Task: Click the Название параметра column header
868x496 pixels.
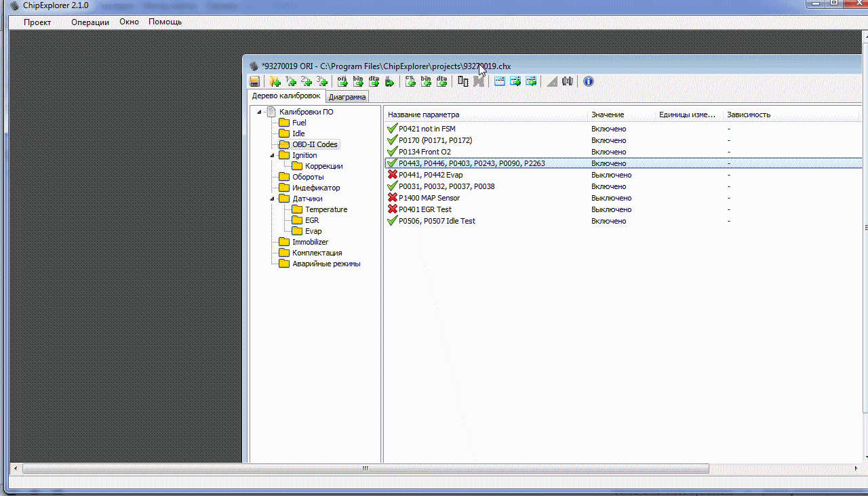Action: [424, 115]
